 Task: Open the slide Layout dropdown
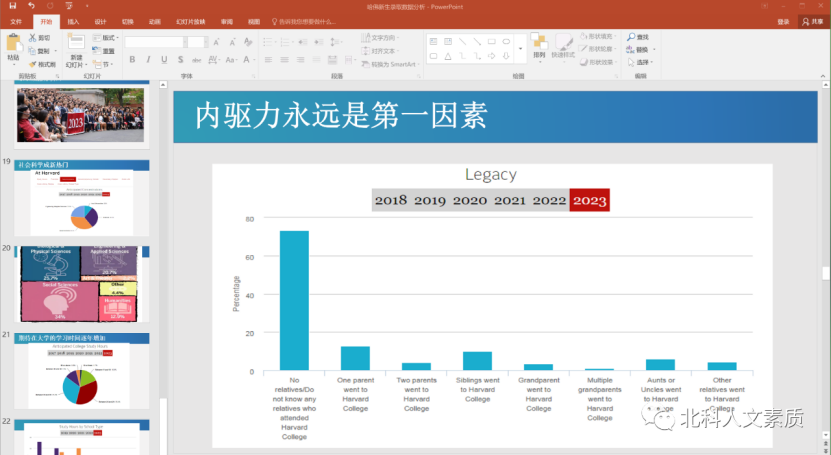[108, 38]
